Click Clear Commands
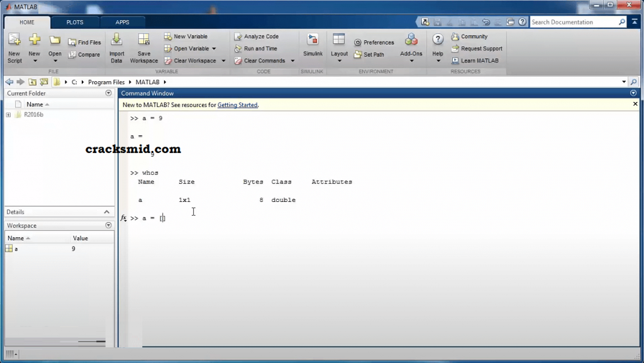 [260, 60]
